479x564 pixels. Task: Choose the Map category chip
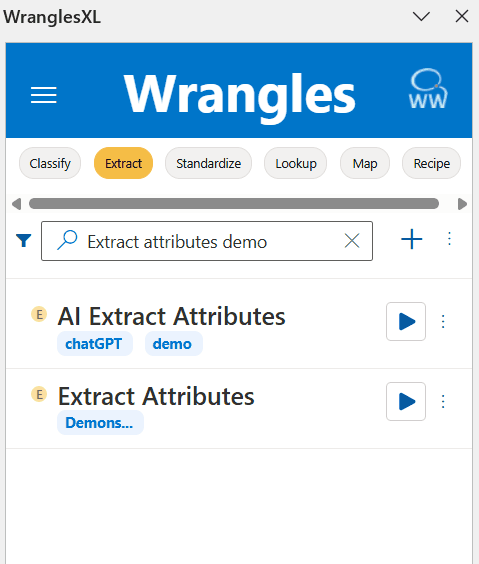click(365, 163)
